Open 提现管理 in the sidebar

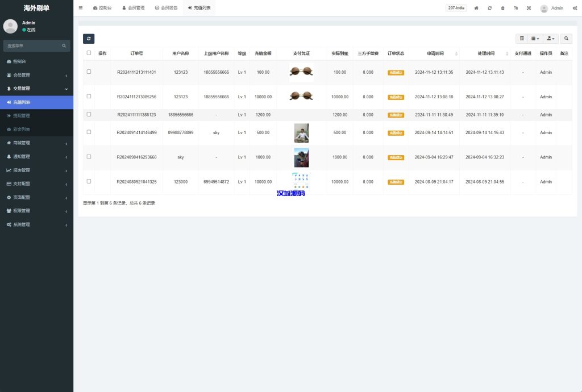[22, 116]
